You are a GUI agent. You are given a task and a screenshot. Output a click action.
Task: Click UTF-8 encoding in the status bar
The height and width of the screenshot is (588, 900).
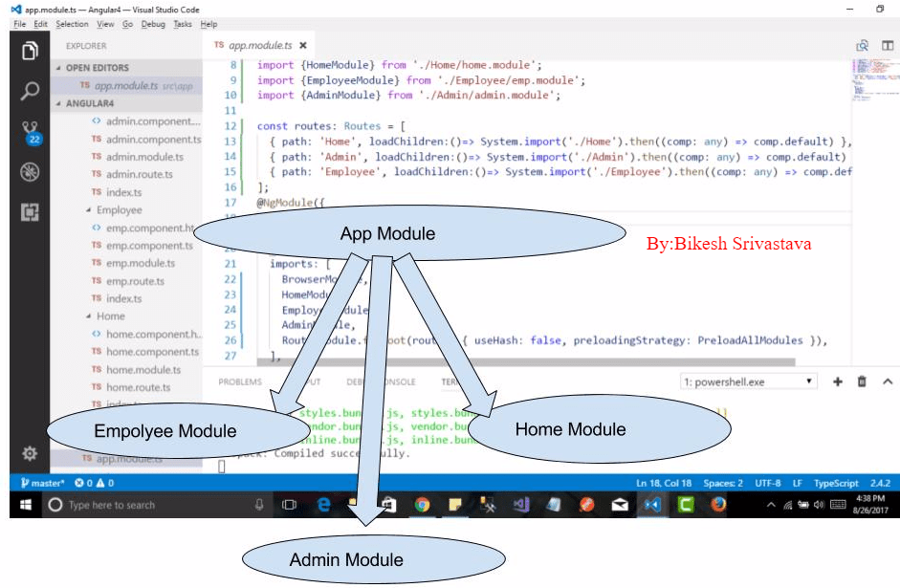(768, 483)
